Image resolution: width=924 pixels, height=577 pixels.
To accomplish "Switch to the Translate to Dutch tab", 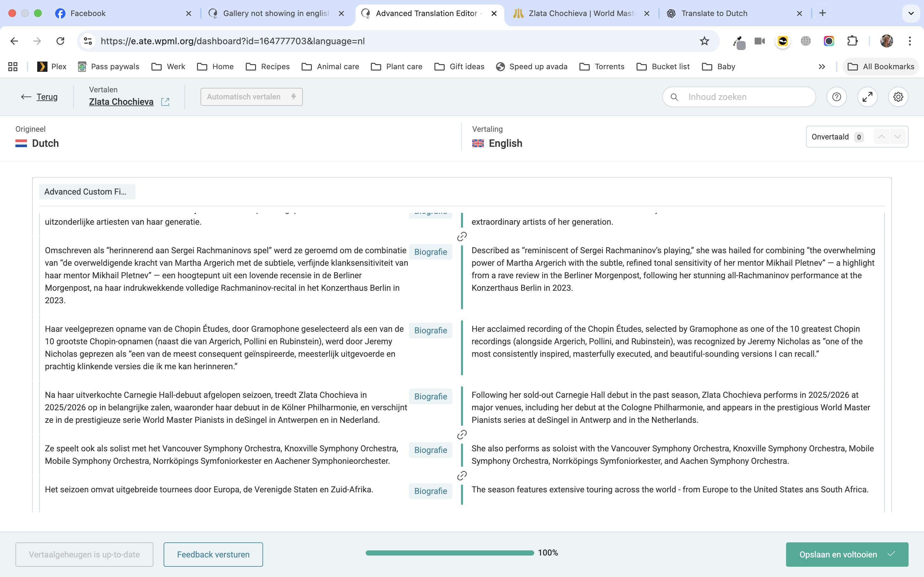I will tap(714, 13).
